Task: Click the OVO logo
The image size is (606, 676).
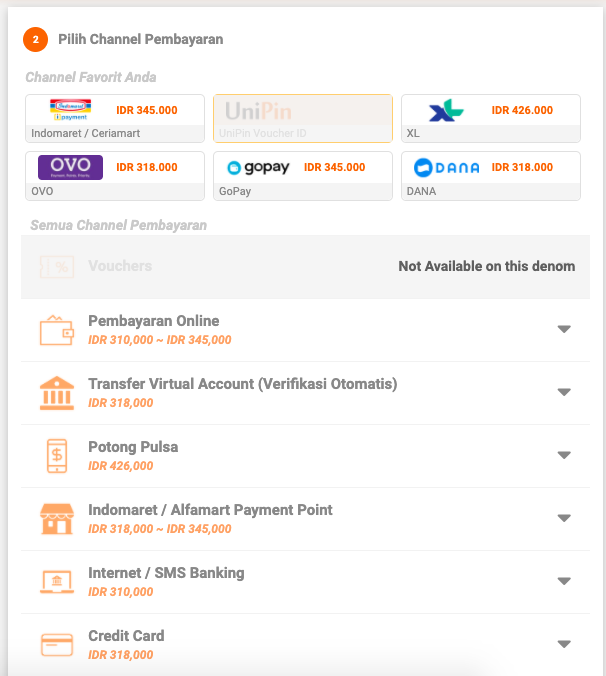Action: pyautogui.click(x=70, y=167)
